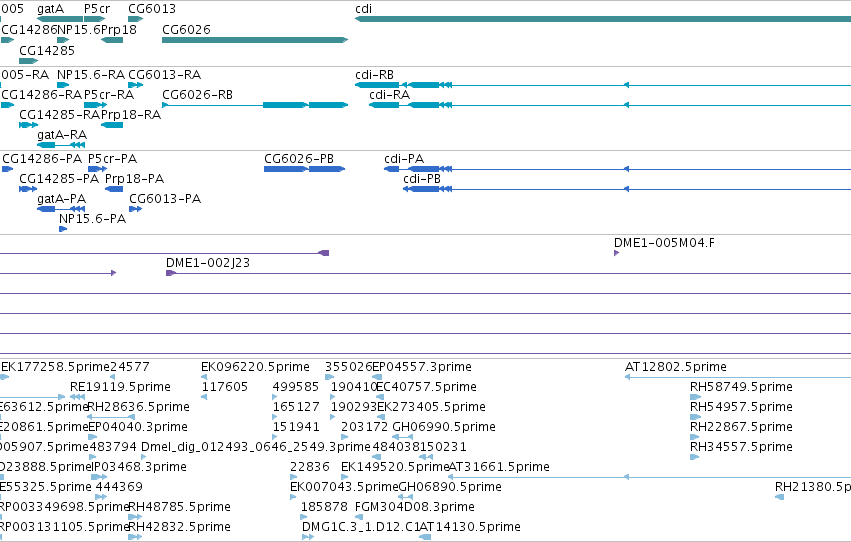Image resolution: width=851 pixels, height=542 pixels.
Task: Open the CG14285-PA protein label
Action: [59, 178]
